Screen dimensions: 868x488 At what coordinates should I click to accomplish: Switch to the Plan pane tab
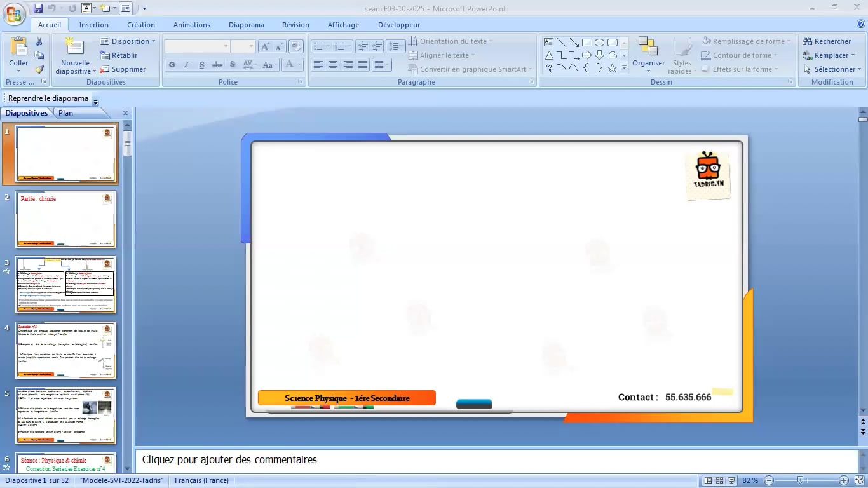click(65, 113)
